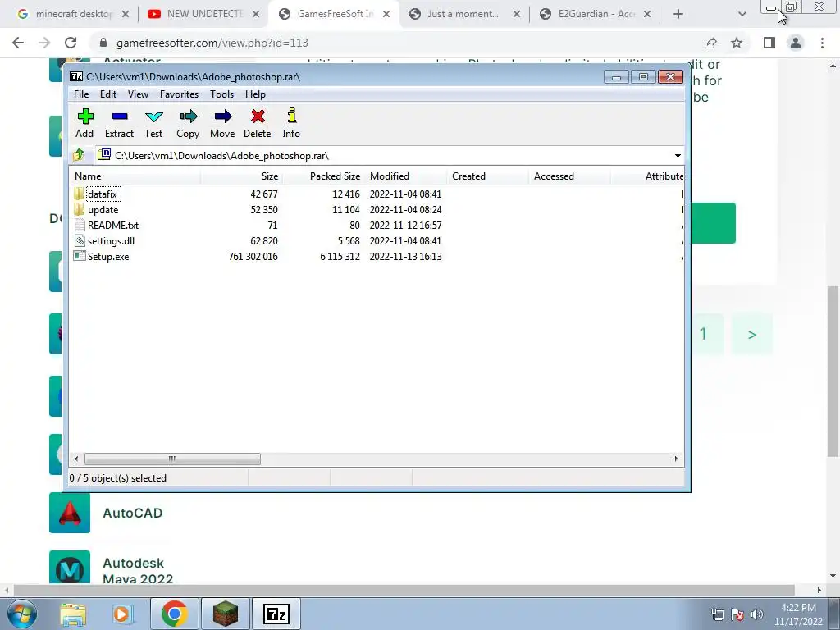The image size is (840, 630).
Task: Click the Add toolbar icon in 7-Zip
Action: tap(85, 116)
